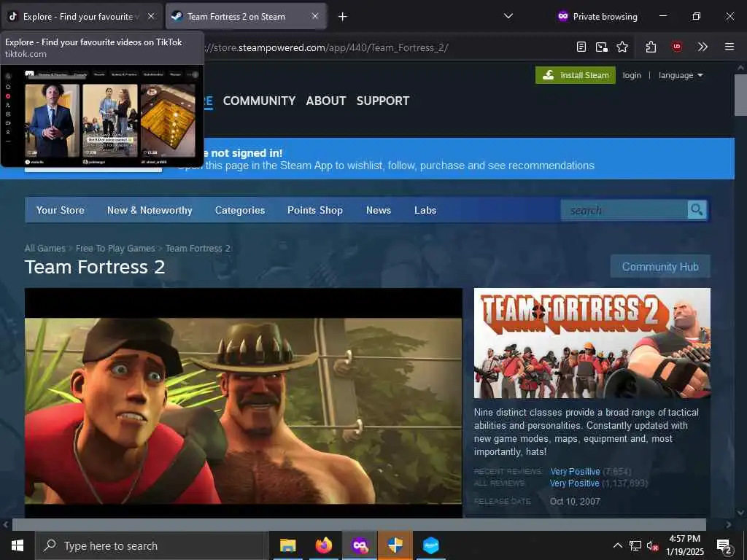This screenshot has width=747, height=560.
Task: Open the Categories tab
Action: pyautogui.click(x=239, y=210)
